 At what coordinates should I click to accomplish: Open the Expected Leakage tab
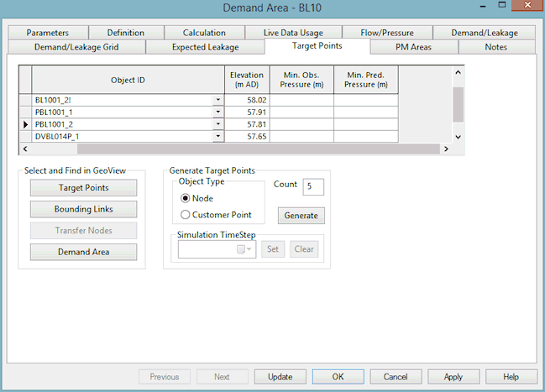[205, 47]
